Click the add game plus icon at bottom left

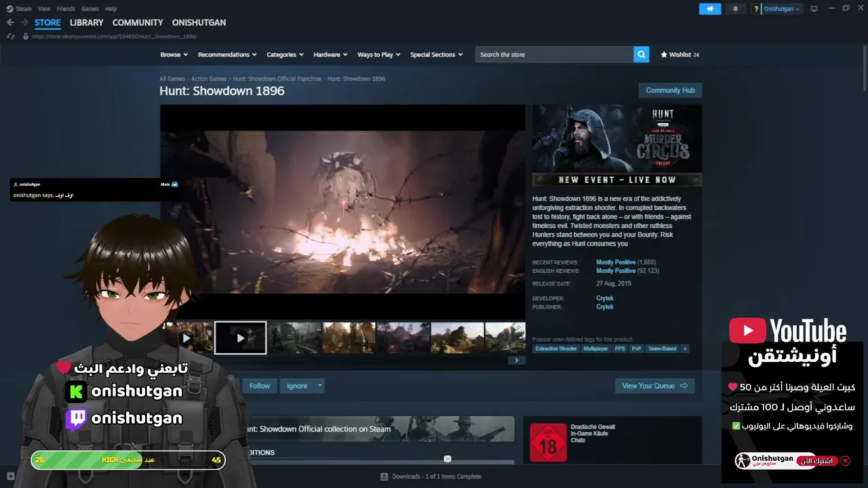click(10, 476)
